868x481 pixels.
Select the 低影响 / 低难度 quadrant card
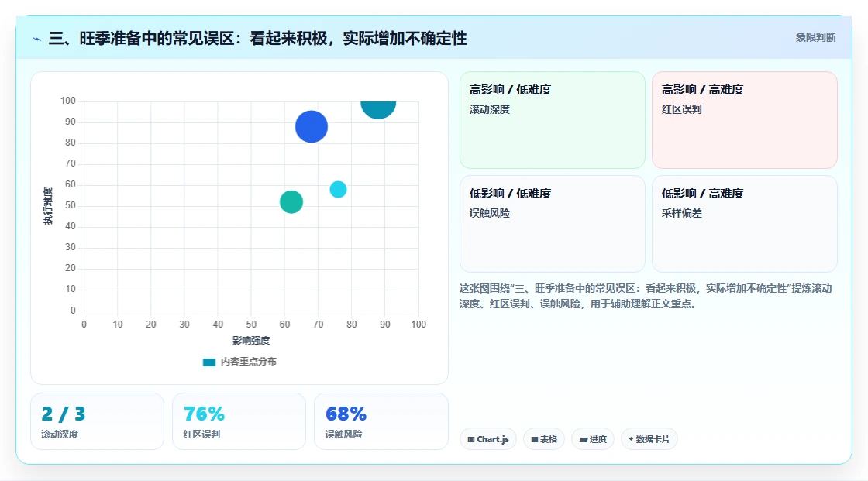click(552, 224)
